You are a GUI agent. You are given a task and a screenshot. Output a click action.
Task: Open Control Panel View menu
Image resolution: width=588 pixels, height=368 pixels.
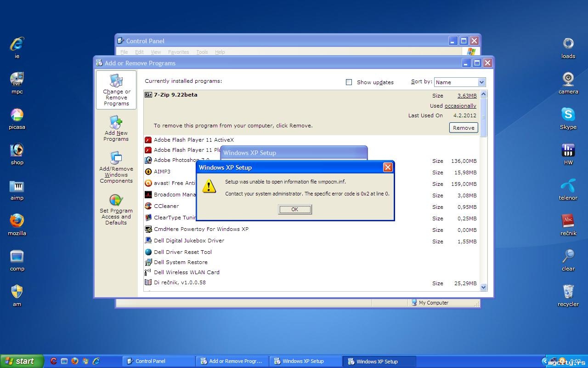[156, 52]
